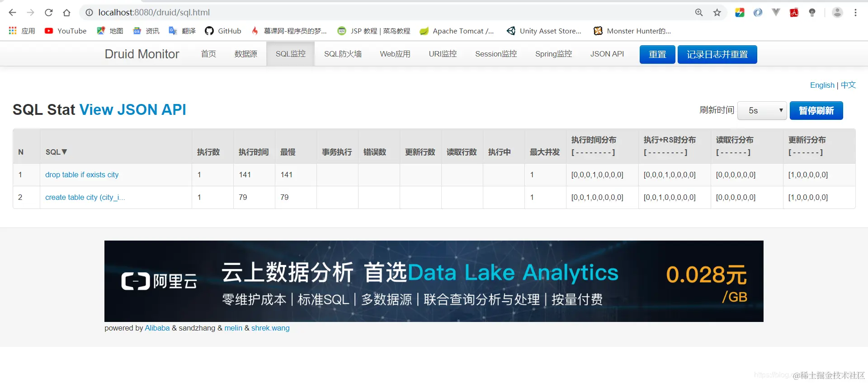Open the shrek.wang footer link
This screenshot has width=868, height=383.
click(x=270, y=328)
